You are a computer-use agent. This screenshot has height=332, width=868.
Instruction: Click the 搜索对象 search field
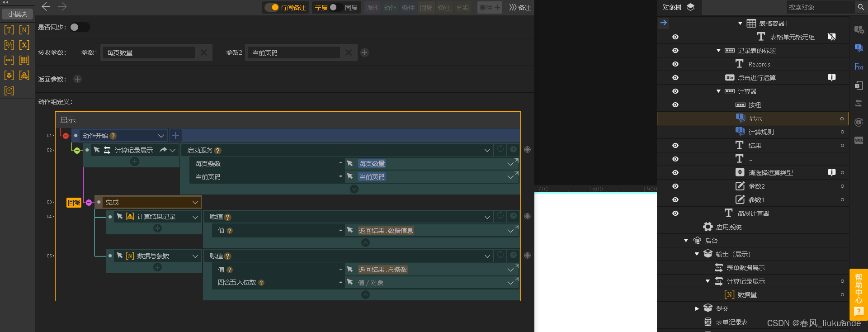click(x=820, y=7)
